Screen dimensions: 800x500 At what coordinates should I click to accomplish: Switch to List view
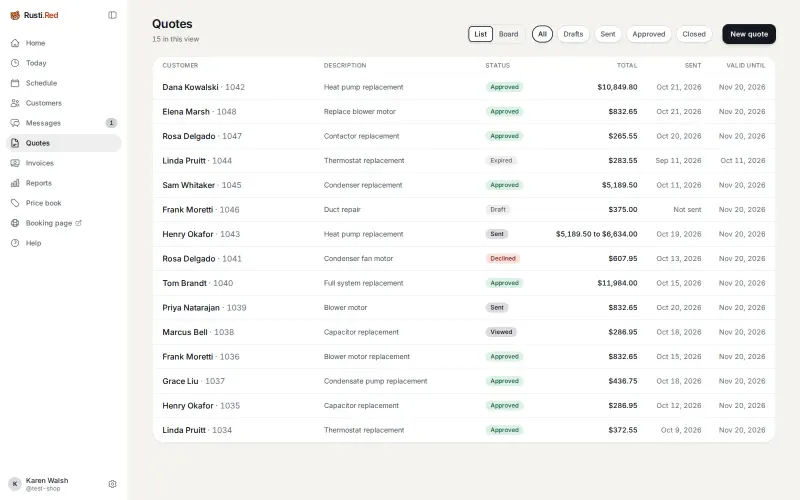(481, 34)
